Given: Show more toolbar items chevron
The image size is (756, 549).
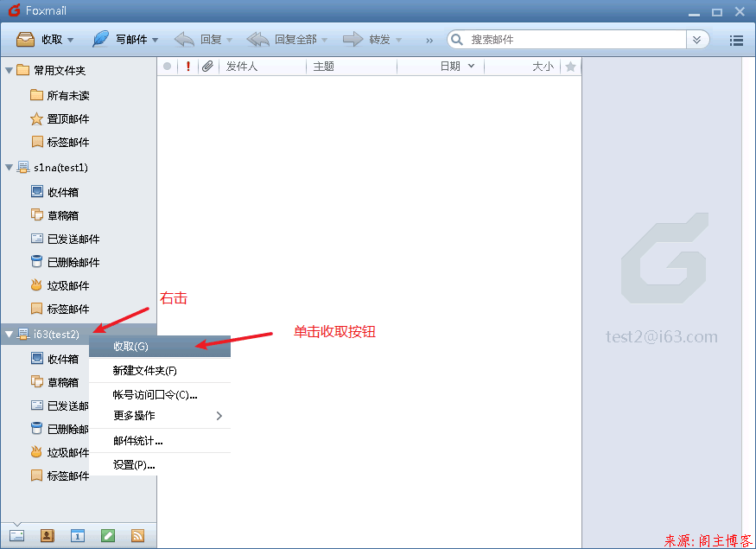Looking at the screenshot, I should pyautogui.click(x=429, y=41).
